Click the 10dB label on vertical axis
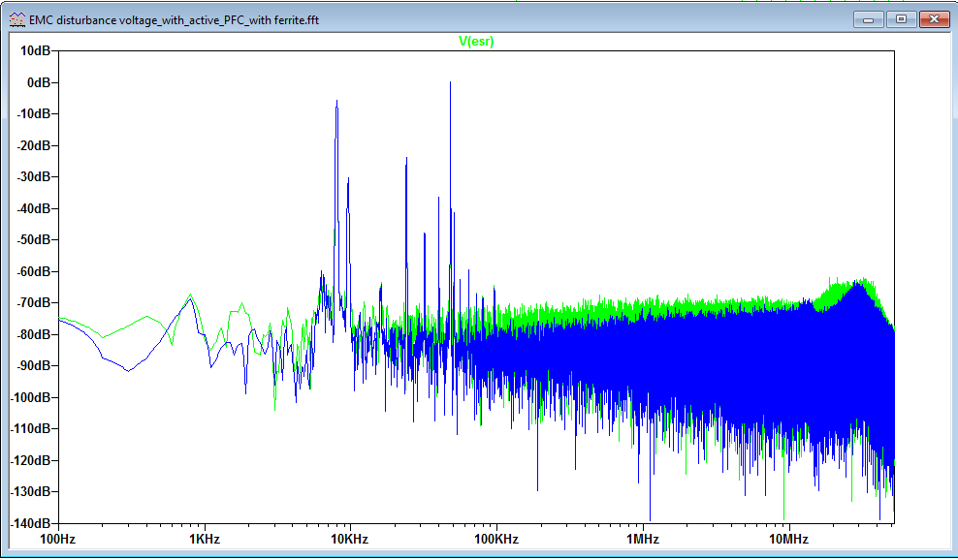 tap(35, 50)
